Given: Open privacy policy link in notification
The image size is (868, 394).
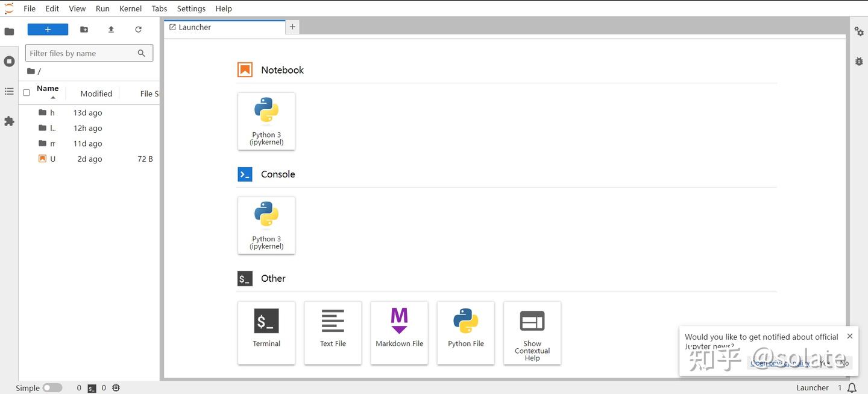Looking at the screenshot, I should point(780,363).
